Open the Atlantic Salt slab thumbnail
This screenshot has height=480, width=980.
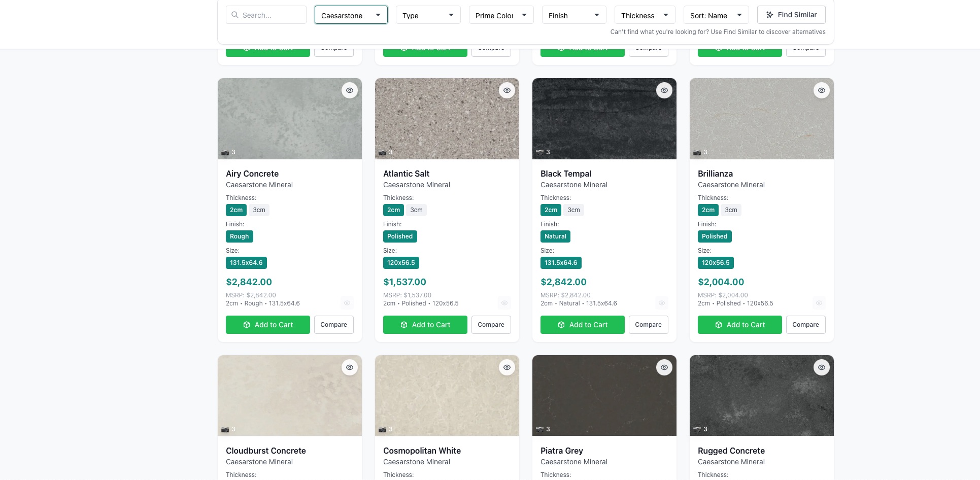(447, 119)
